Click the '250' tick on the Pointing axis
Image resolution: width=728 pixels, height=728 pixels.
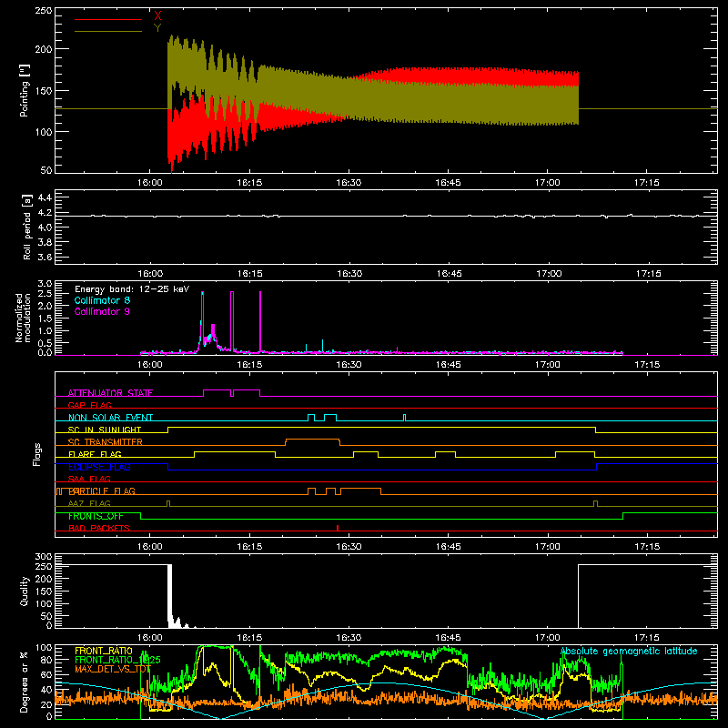[x=44, y=11]
